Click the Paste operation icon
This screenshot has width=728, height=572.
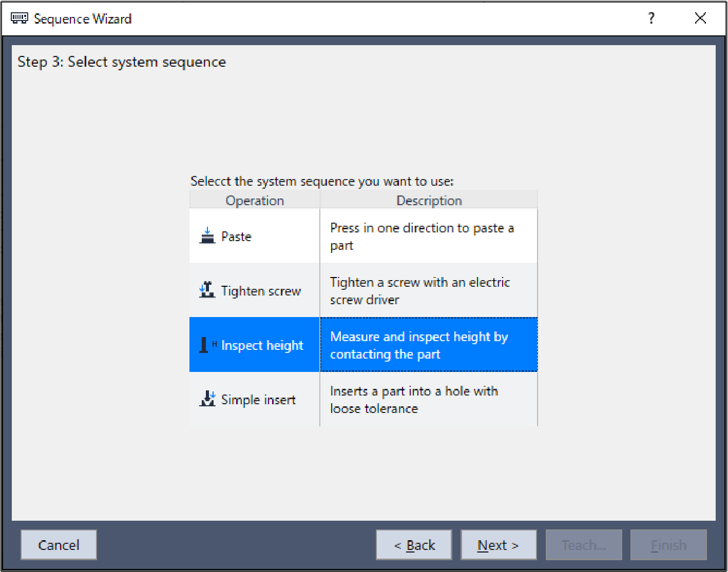pyautogui.click(x=207, y=236)
